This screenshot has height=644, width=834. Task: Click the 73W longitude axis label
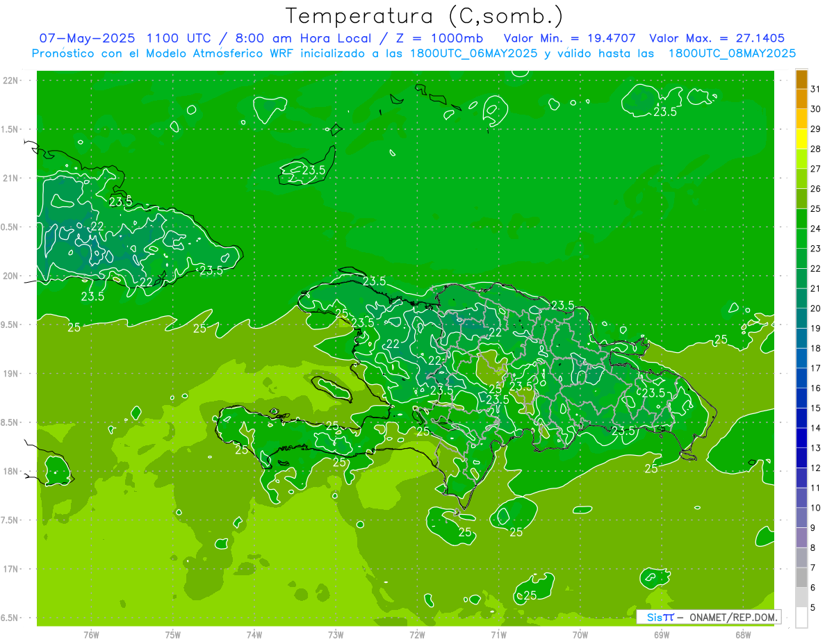click(x=336, y=634)
